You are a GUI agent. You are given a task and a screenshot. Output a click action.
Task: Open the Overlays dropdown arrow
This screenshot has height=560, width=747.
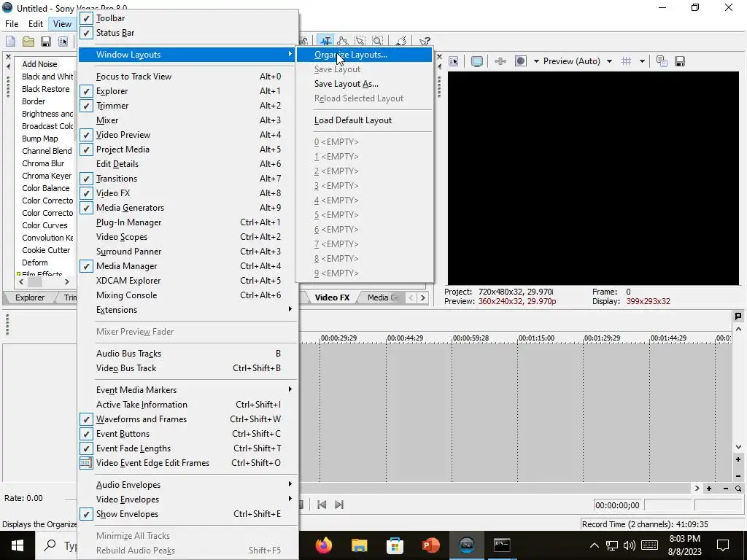642,61
